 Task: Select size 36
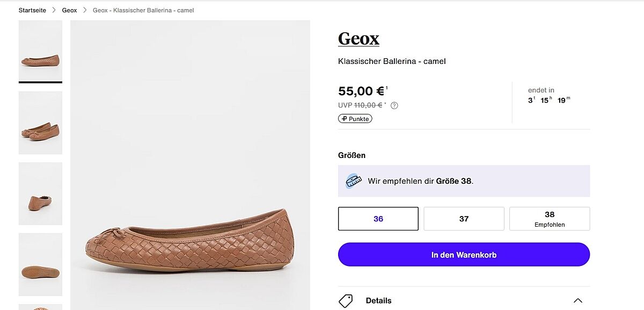pyautogui.click(x=378, y=219)
